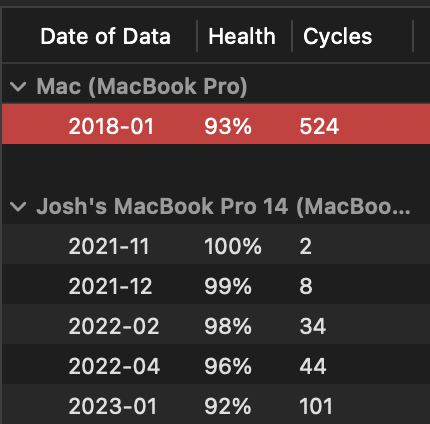Click the 96% health cell

click(x=228, y=366)
